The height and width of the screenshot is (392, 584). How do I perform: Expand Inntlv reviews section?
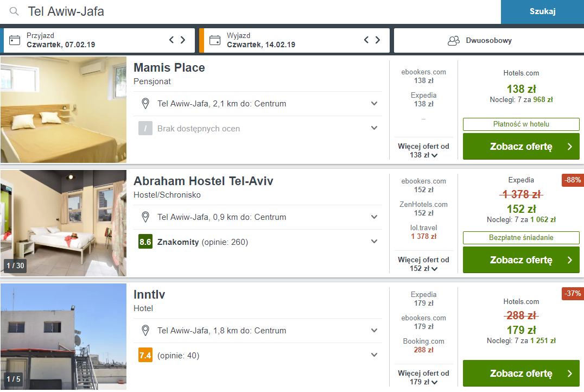pyautogui.click(x=374, y=355)
